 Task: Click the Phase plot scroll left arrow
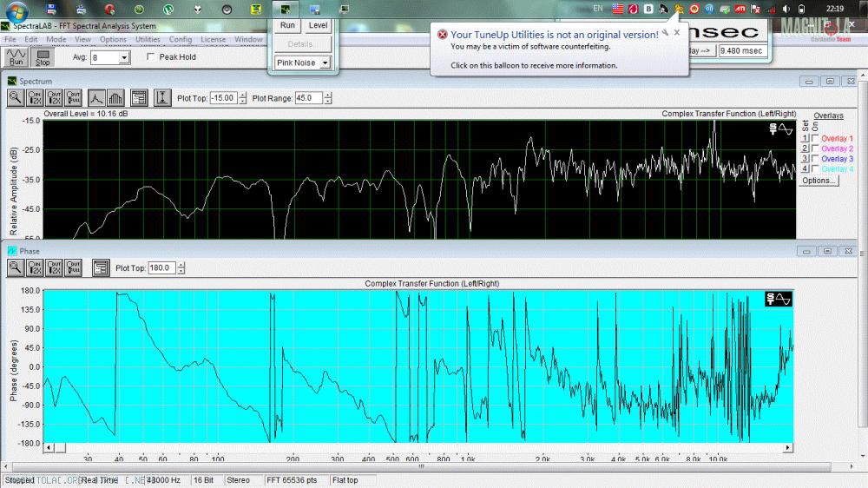49,447
